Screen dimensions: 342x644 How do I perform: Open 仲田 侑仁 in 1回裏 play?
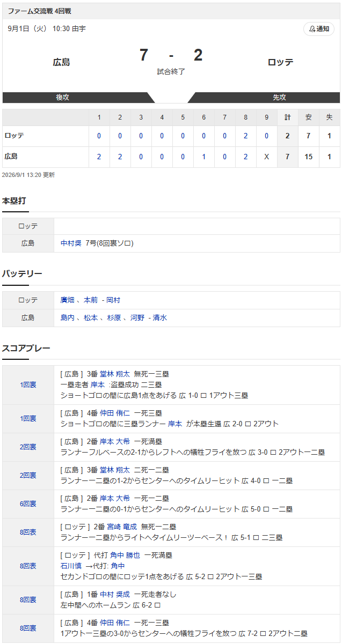[x=114, y=413]
